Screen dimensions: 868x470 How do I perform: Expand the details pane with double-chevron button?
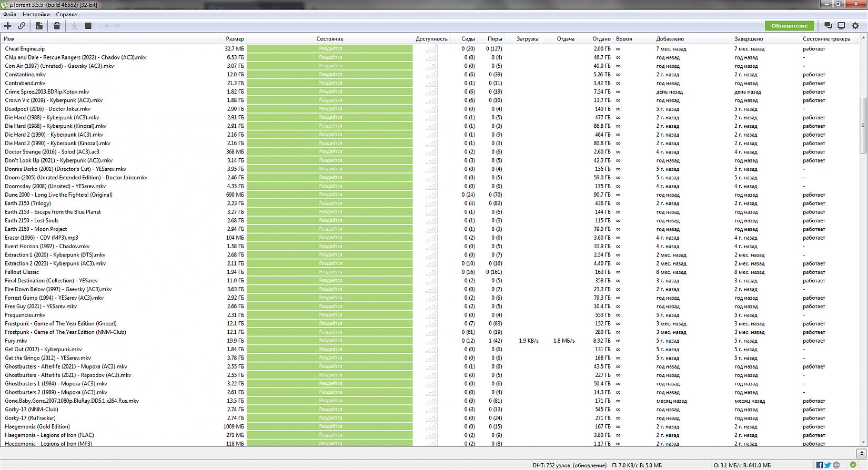[861, 454]
